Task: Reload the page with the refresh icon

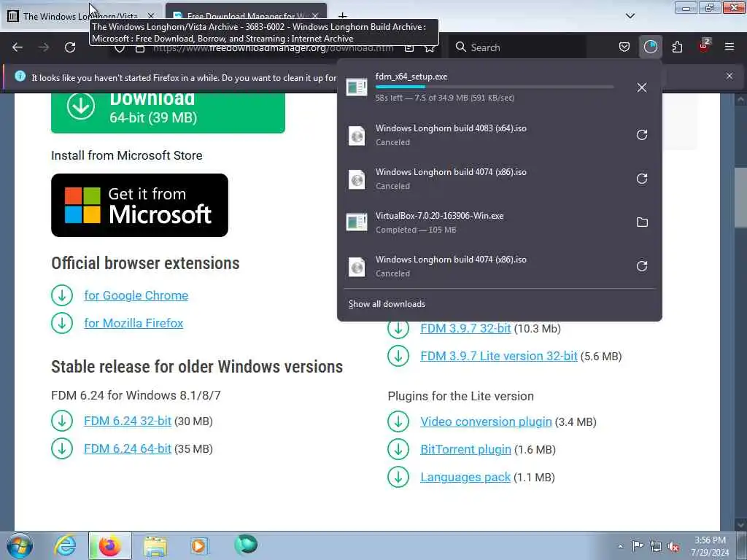Action: (70, 47)
